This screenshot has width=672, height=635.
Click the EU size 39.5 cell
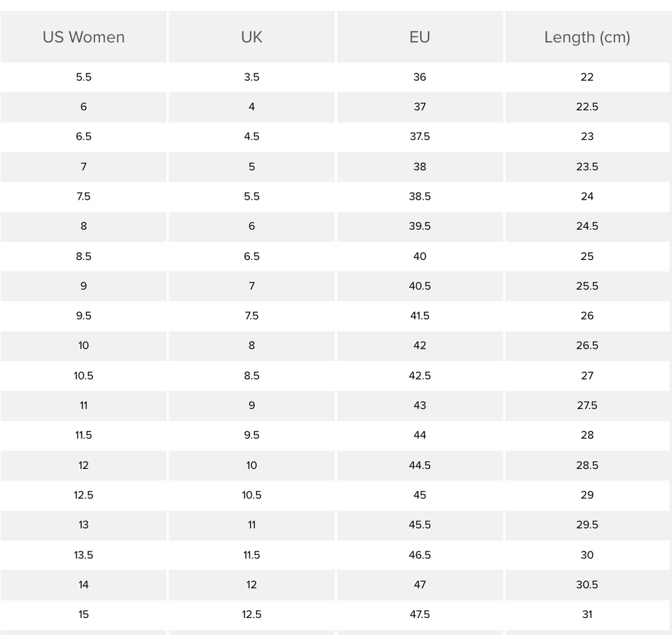click(420, 227)
